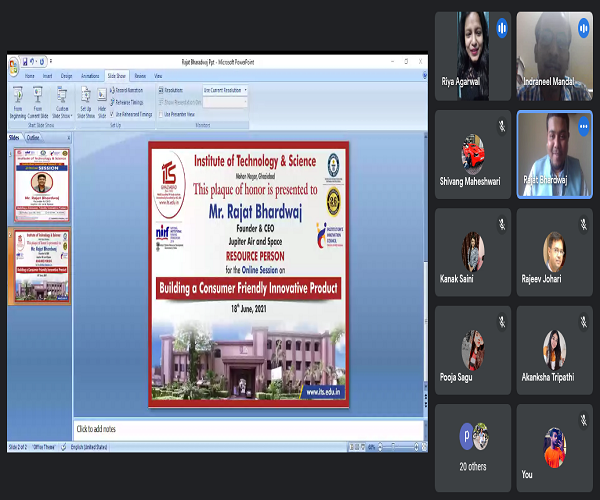
Task: Open the Insert ribbon tab
Action: pyautogui.click(x=47, y=76)
